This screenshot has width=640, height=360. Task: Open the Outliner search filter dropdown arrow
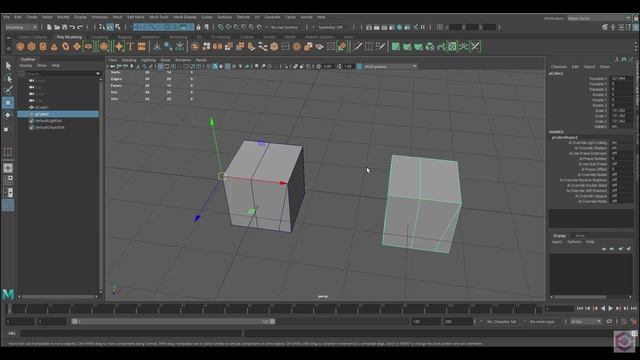click(x=98, y=74)
